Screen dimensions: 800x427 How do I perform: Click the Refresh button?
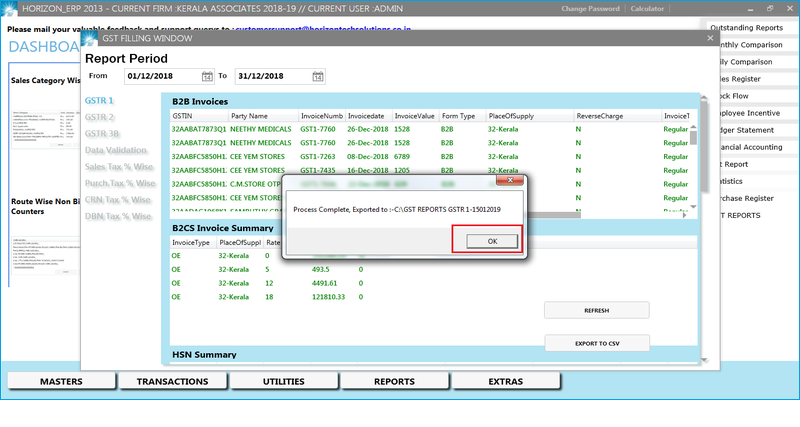(596, 311)
